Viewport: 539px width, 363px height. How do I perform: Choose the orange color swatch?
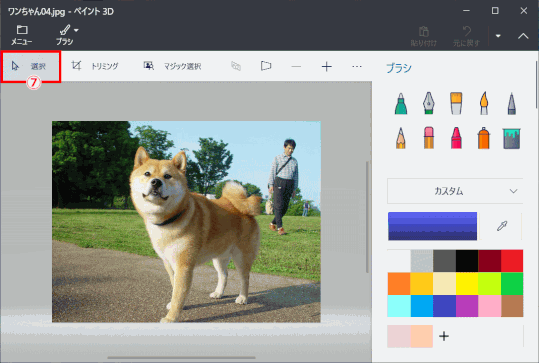tap(399, 284)
